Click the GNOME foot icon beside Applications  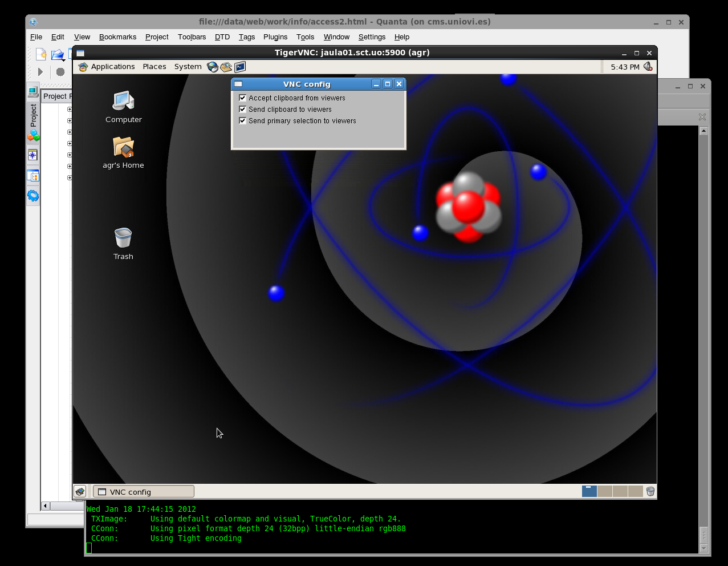click(x=83, y=67)
